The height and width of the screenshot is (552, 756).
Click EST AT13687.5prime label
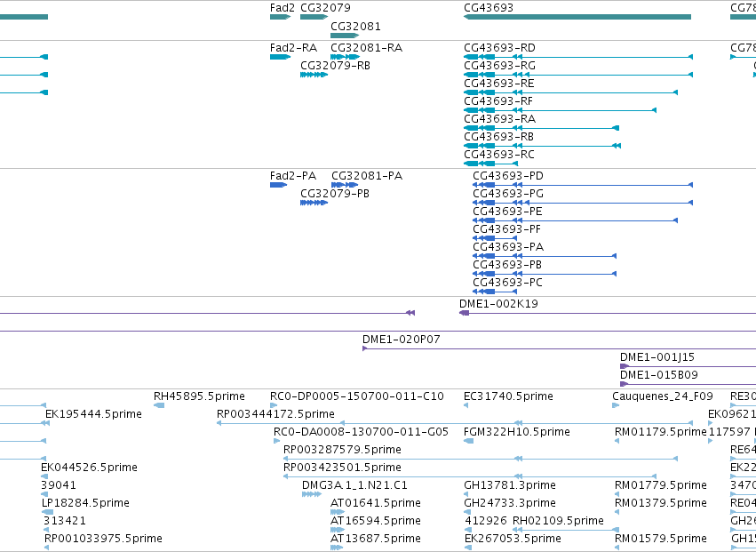pos(376,540)
